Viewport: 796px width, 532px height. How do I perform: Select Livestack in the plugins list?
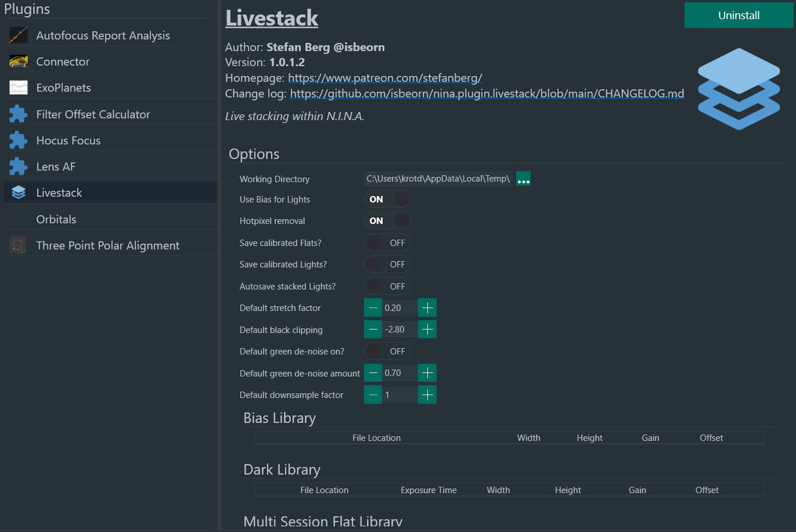[59, 193]
